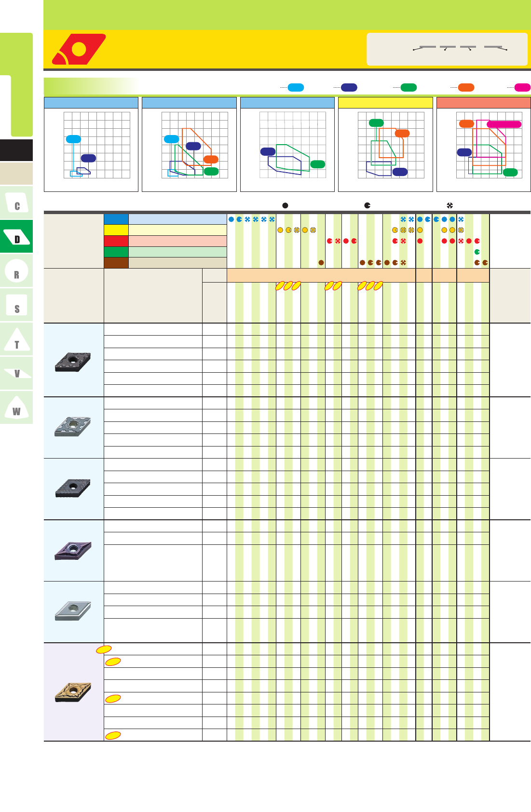Go to the S square insert tab

(16, 305)
